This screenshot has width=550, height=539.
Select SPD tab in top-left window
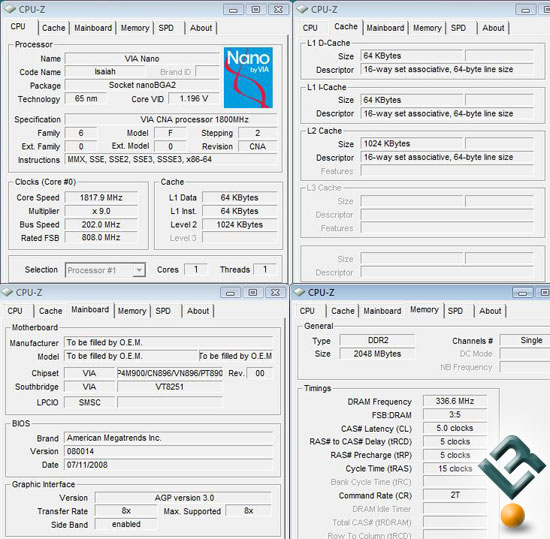coord(166,28)
